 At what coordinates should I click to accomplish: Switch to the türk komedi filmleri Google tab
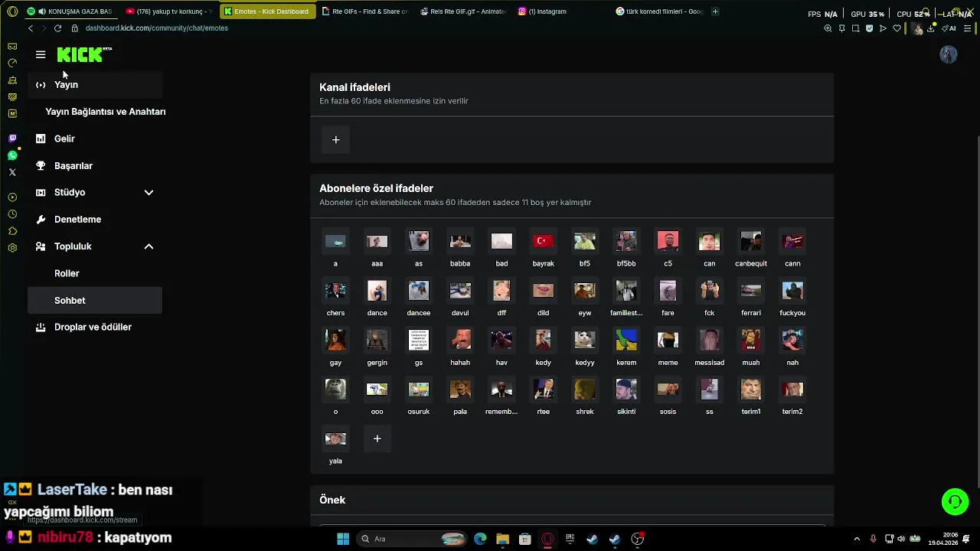click(x=660, y=11)
